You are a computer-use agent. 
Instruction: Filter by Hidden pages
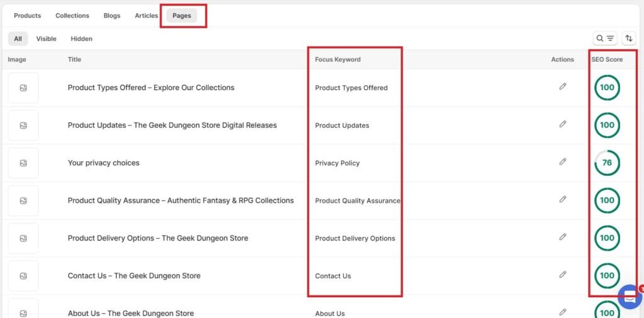(x=81, y=38)
